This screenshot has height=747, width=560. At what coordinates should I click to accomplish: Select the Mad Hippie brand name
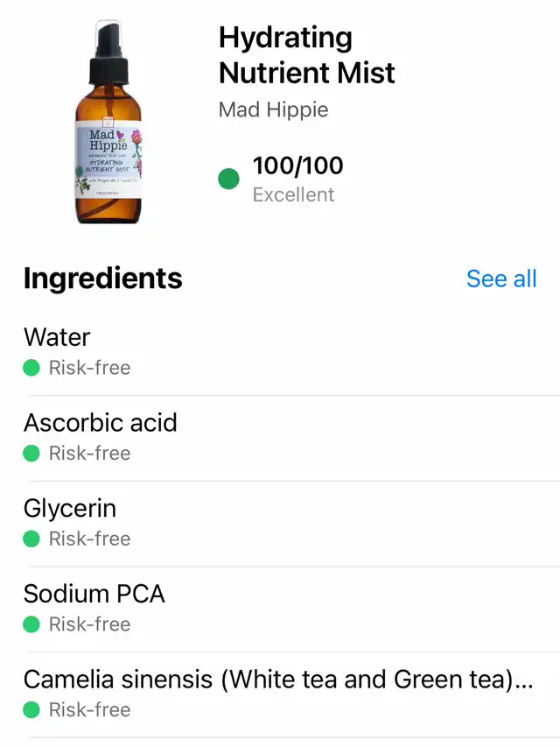273,110
